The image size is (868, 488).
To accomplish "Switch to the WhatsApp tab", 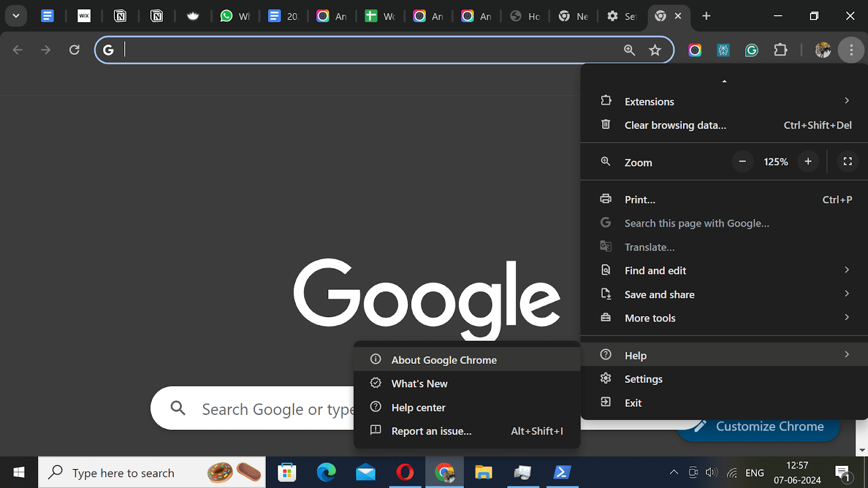I will coord(235,16).
